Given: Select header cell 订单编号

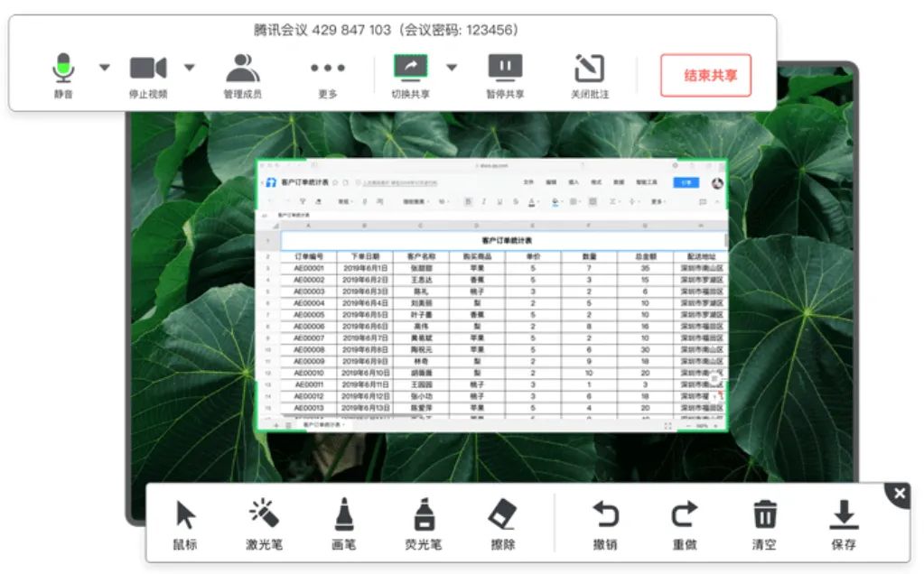Looking at the screenshot, I should point(309,256).
